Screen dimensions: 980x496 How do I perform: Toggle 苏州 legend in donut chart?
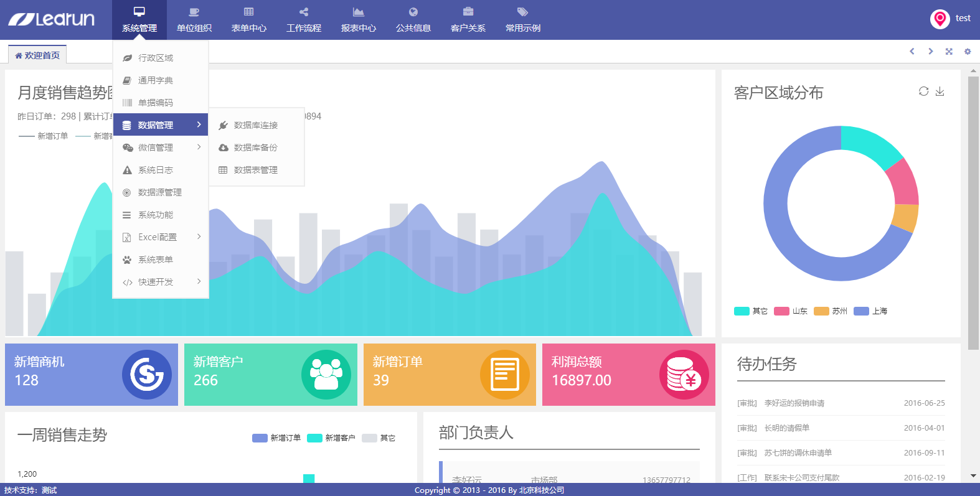pos(831,311)
